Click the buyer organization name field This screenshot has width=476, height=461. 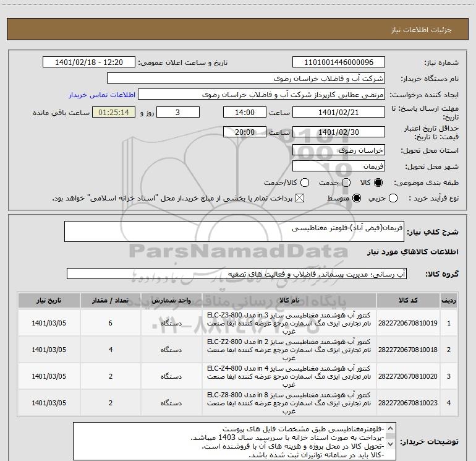tap(246, 79)
